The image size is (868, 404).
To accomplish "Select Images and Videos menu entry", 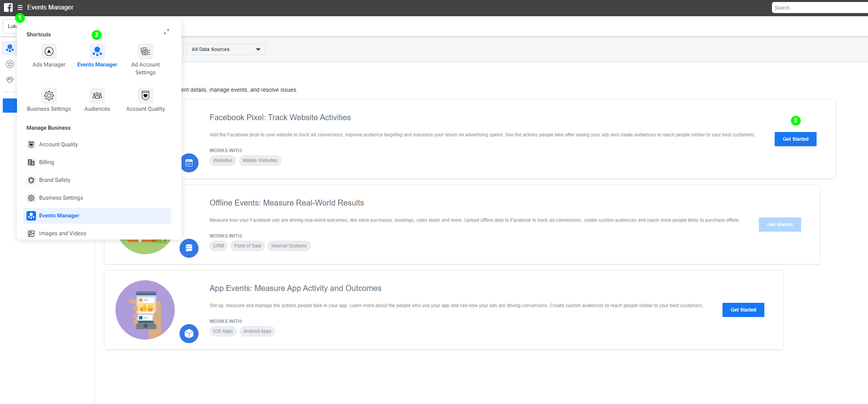I will pyautogui.click(x=62, y=234).
